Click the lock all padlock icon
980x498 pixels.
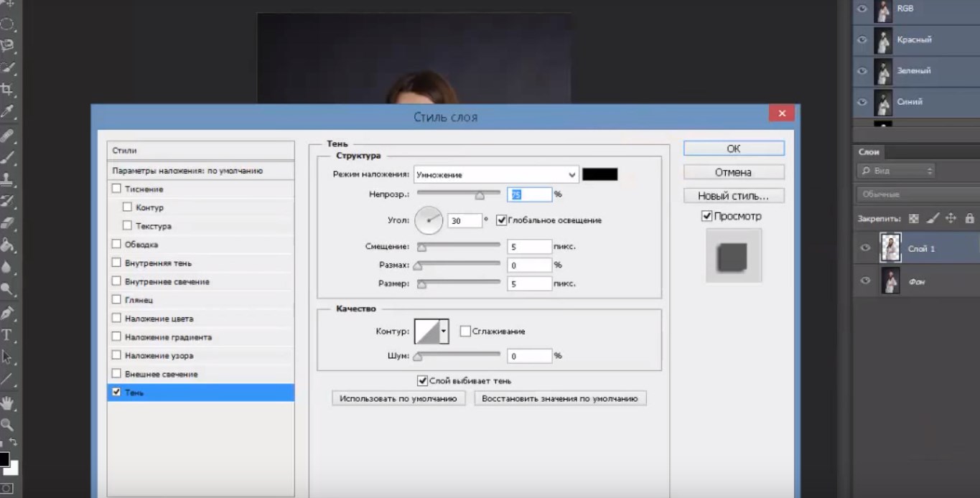(x=969, y=219)
